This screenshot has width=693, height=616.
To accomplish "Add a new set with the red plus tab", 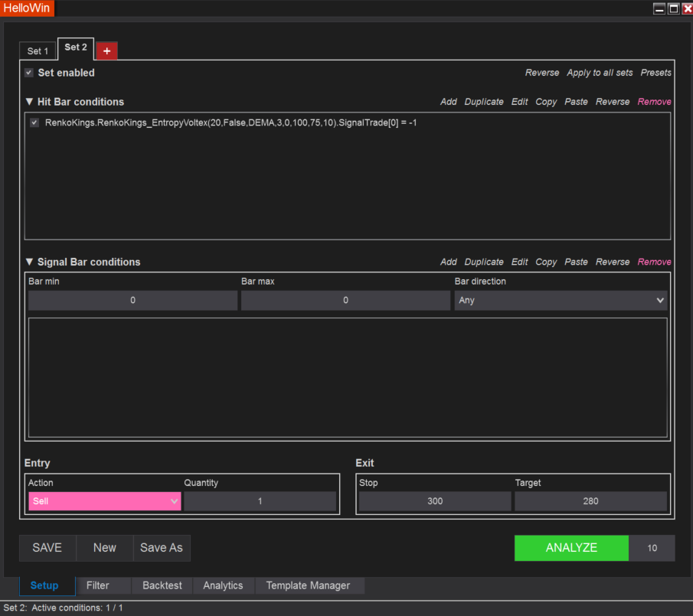I will tap(106, 51).
